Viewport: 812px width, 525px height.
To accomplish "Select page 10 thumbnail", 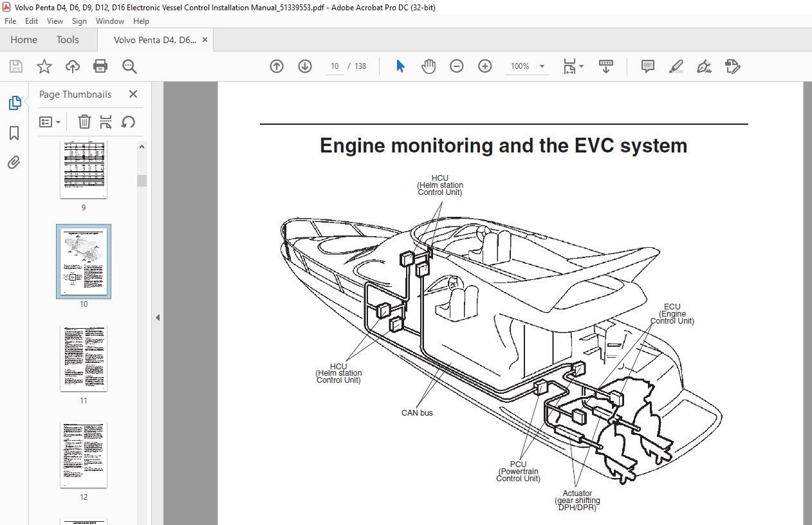I will coord(84,261).
